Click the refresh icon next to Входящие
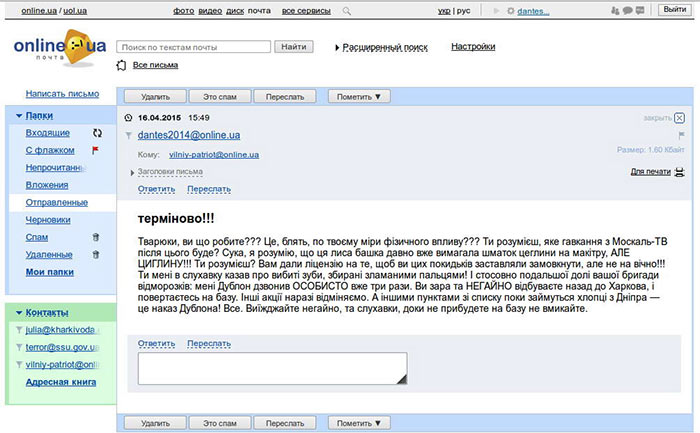Viewport: 700px width, 433px height. 97,133
